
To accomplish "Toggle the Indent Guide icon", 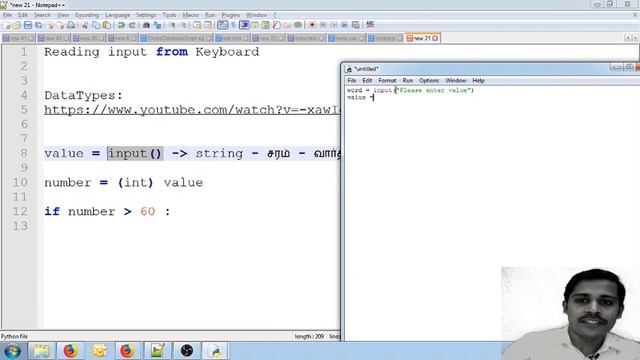I will [244, 25].
